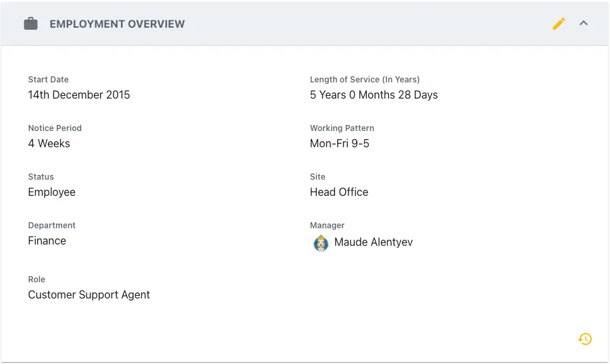Click the Start Date label
The width and height of the screenshot is (610, 364).
tap(48, 79)
